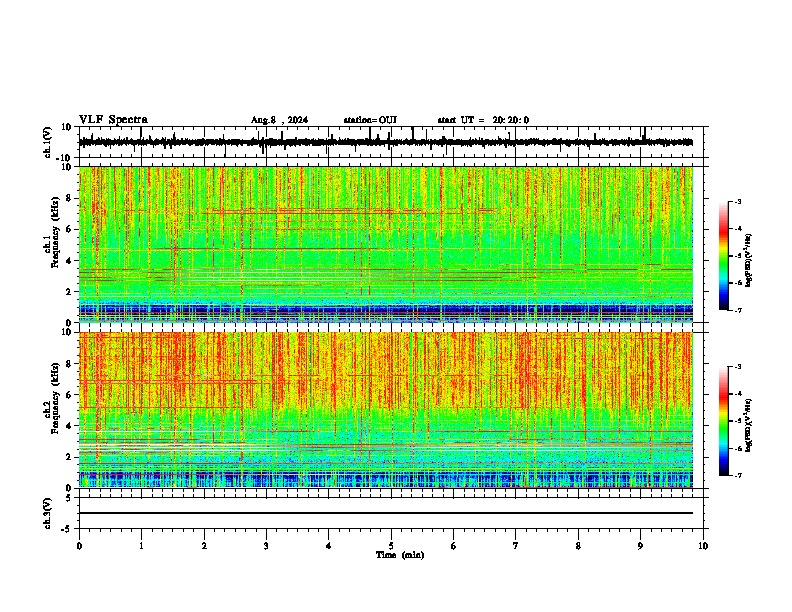Click the time axis tick label "1"

pyautogui.click(x=141, y=546)
